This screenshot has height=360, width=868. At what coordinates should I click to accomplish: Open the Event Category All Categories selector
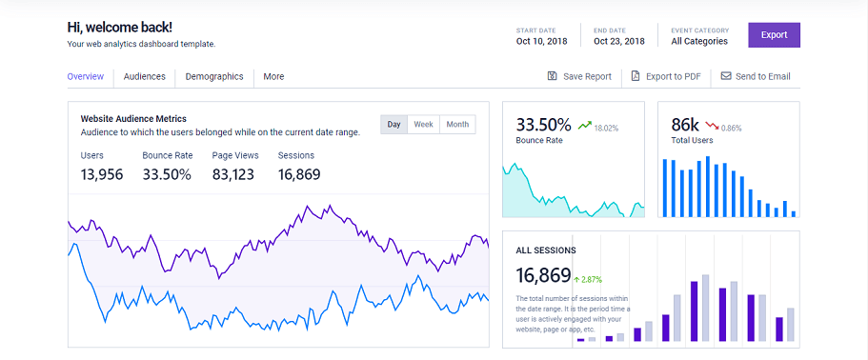(699, 36)
